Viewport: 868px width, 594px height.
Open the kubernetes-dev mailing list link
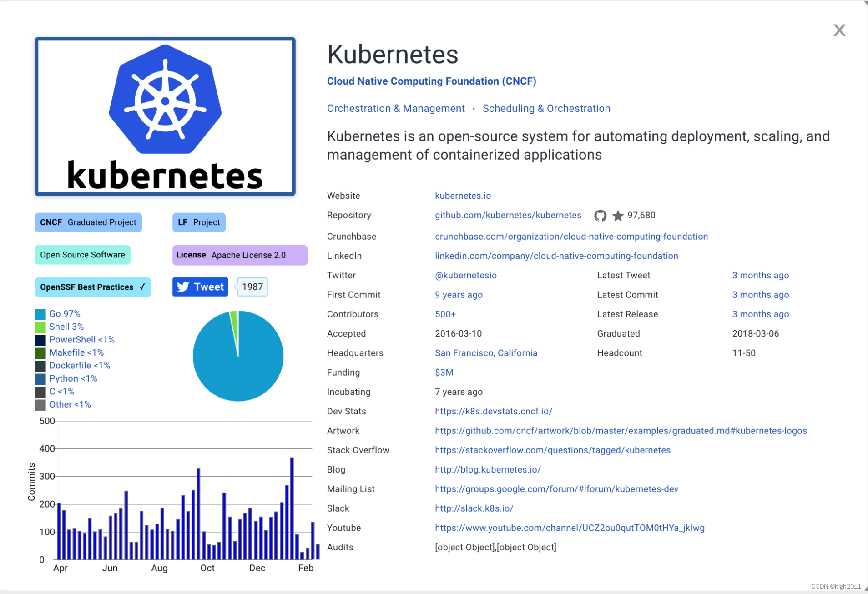tap(556, 489)
